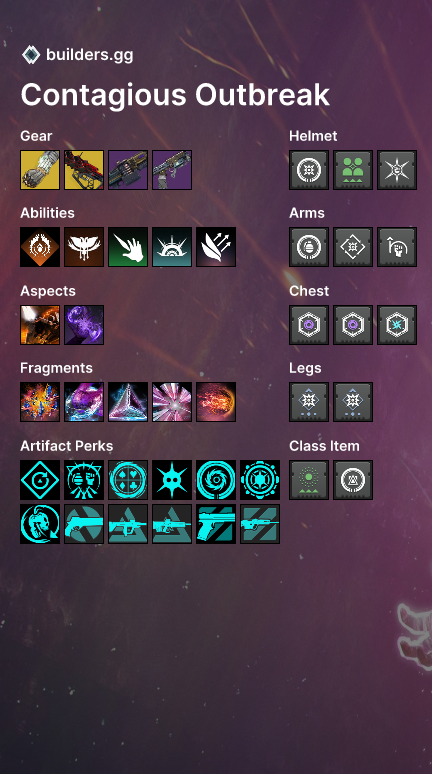Select the green people helmet mod
Screen dimensions: 432x774
pyautogui.click(x=353, y=170)
